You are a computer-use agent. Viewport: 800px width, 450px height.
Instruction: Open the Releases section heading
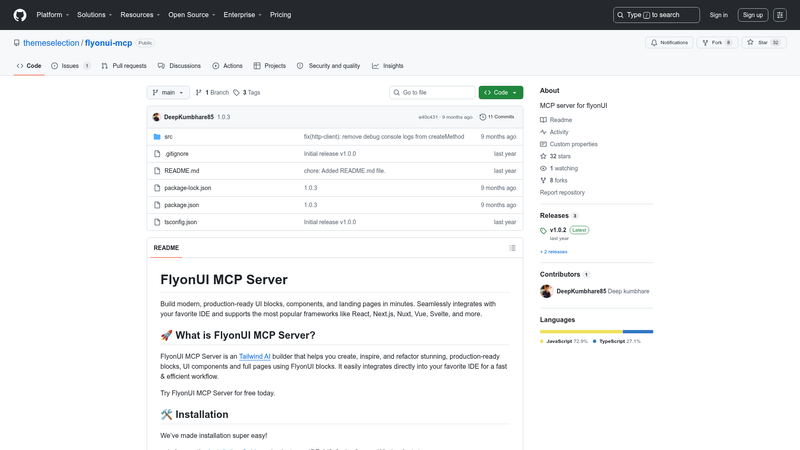[559, 216]
